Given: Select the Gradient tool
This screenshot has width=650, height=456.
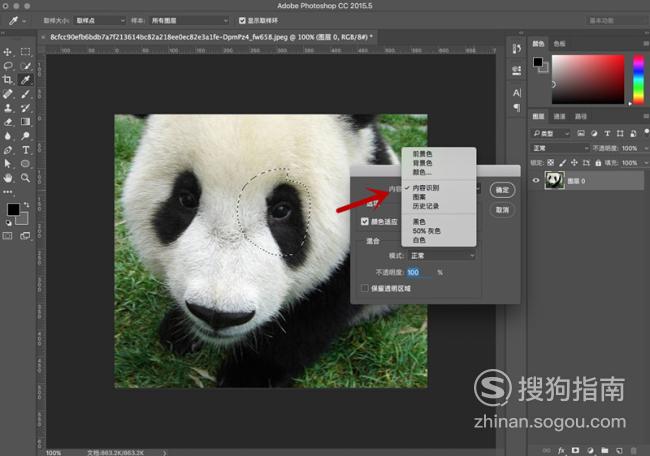Looking at the screenshot, I should [x=26, y=122].
